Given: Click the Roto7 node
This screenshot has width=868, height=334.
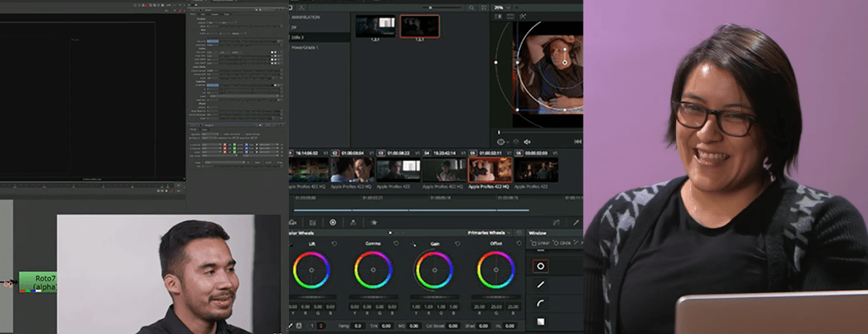Looking at the screenshot, I should click(38, 281).
